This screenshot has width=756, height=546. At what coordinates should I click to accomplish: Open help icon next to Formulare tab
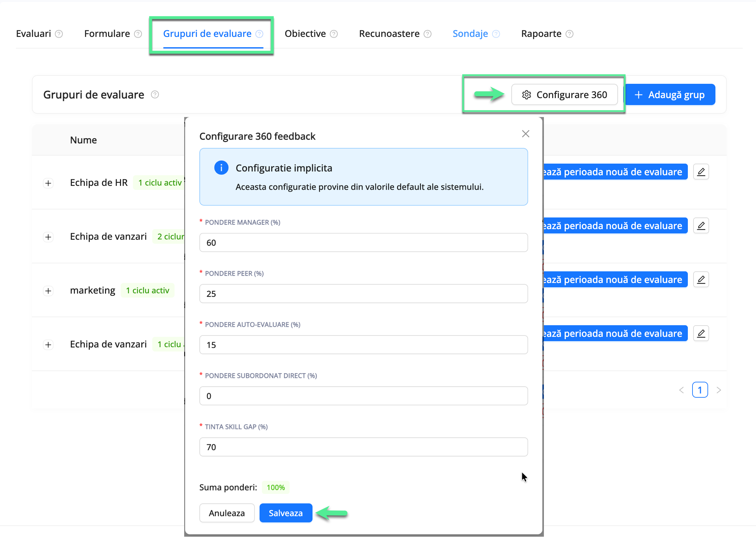coord(138,34)
